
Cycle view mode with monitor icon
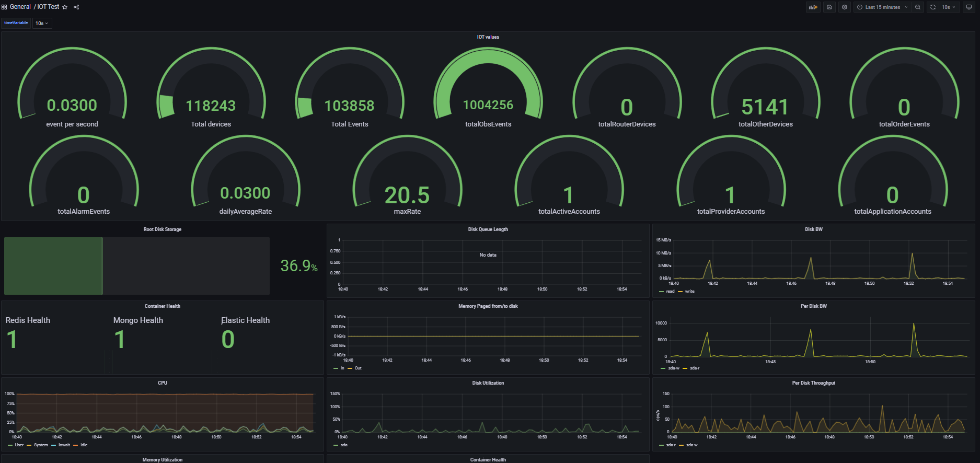pos(969,7)
